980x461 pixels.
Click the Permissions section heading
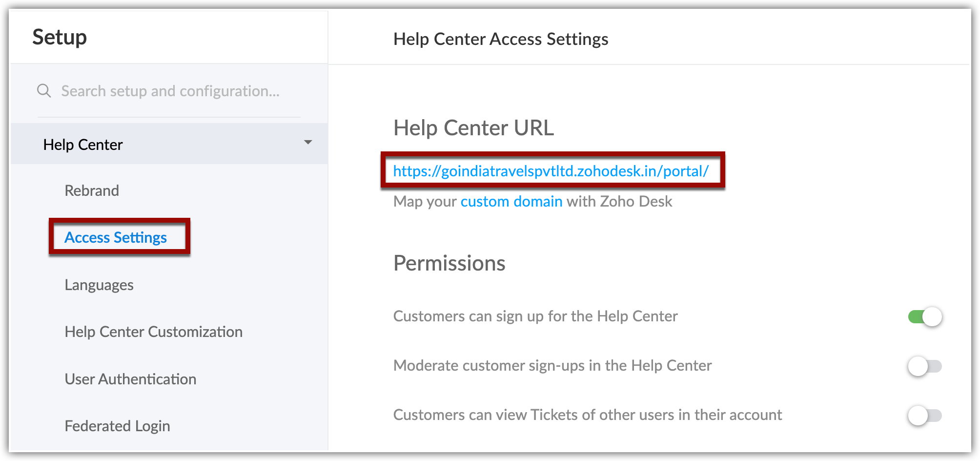tap(449, 263)
